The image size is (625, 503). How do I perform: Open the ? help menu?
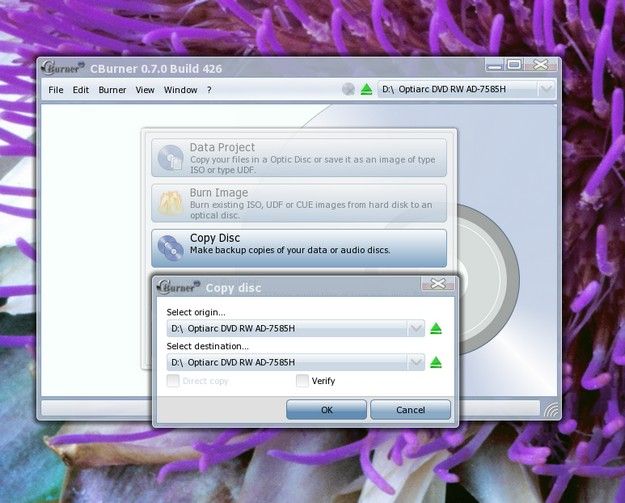click(x=209, y=90)
